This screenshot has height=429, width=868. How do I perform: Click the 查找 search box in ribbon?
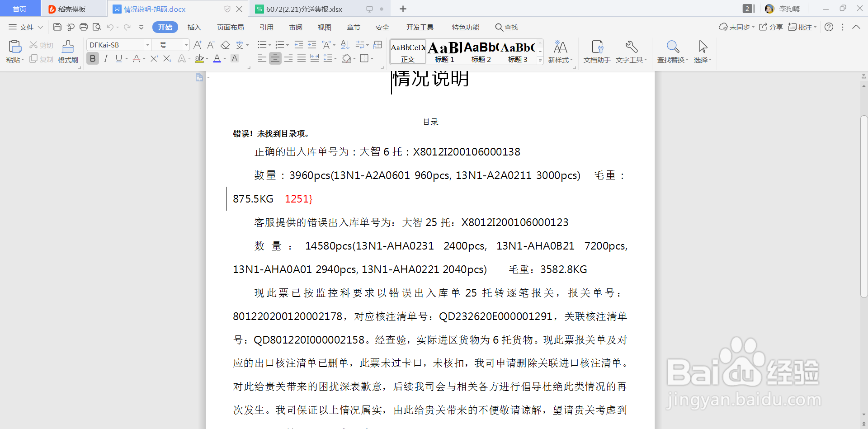click(x=506, y=27)
